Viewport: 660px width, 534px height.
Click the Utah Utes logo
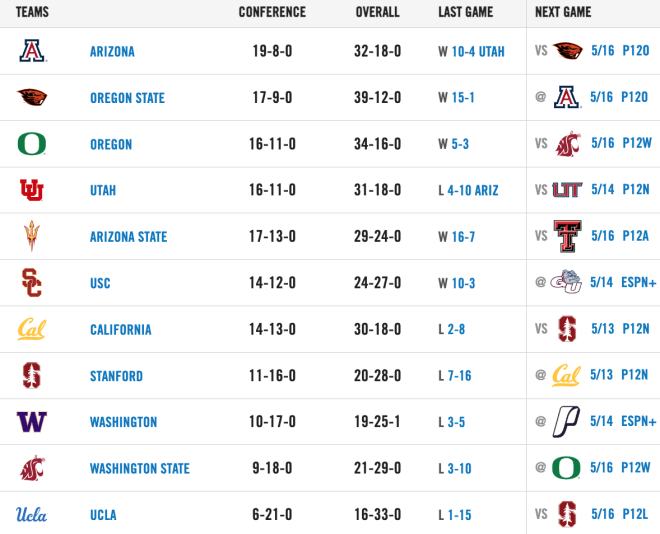pyautogui.click(x=32, y=190)
